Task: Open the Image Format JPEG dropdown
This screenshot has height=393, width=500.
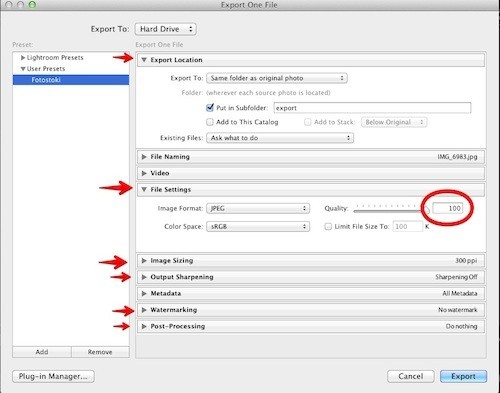Action: pos(258,208)
